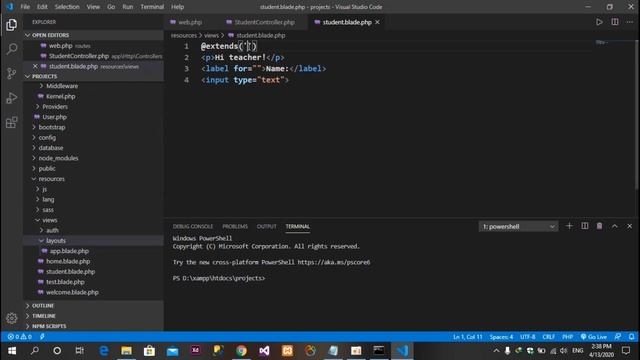
Task: Open the Extensions view
Action: [11, 122]
